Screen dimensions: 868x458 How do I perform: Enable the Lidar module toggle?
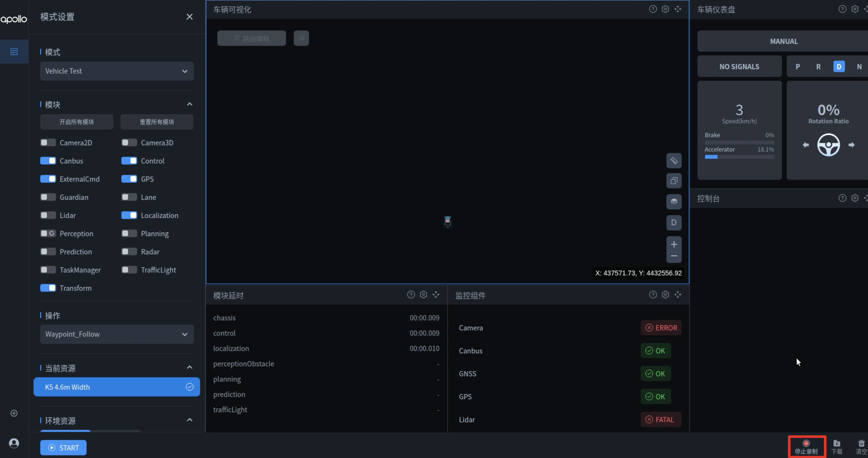[x=48, y=216]
